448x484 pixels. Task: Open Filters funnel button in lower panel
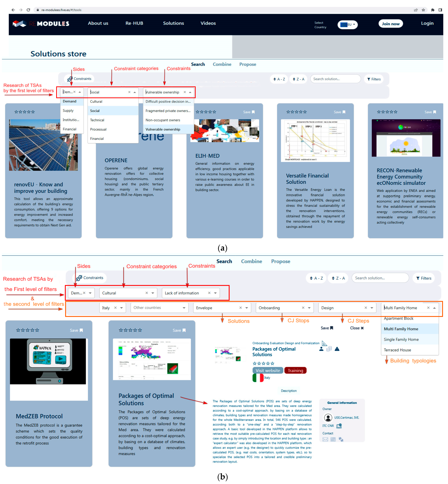(423, 278)
